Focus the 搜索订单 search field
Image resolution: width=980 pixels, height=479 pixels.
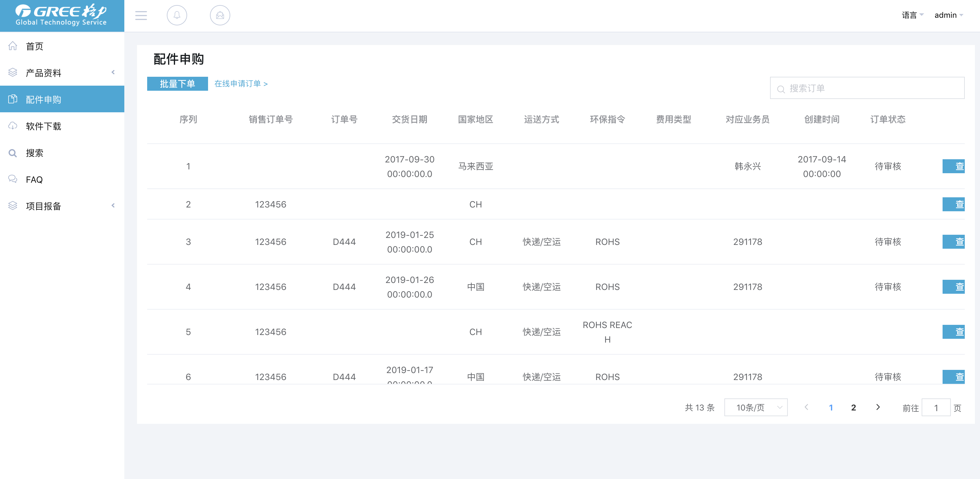(x=867, y=88)
